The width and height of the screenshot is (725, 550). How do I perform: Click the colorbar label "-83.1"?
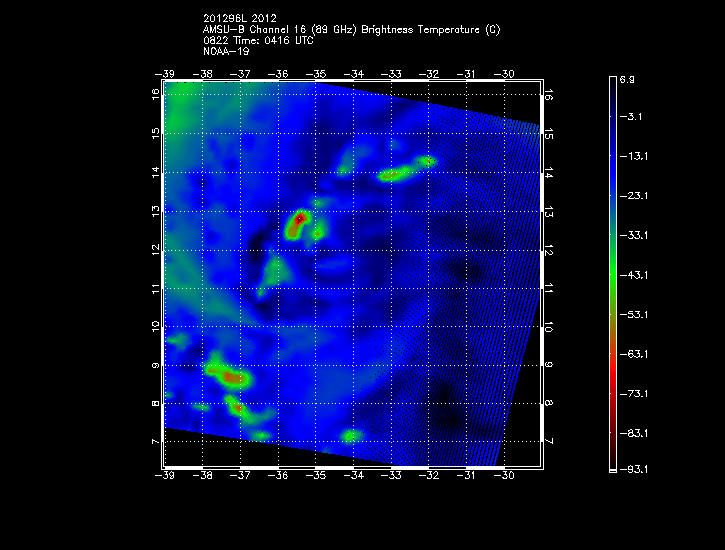(633, 434)
